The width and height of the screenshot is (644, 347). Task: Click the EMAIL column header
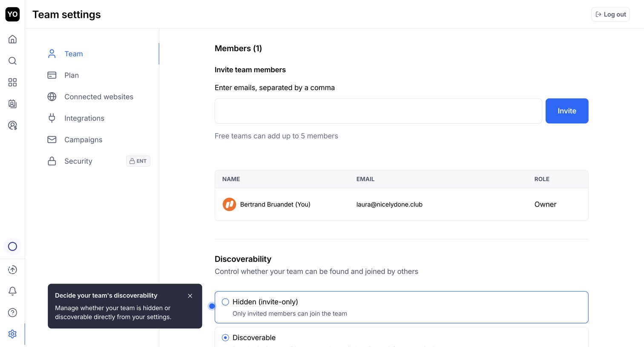tap(365, 179)
